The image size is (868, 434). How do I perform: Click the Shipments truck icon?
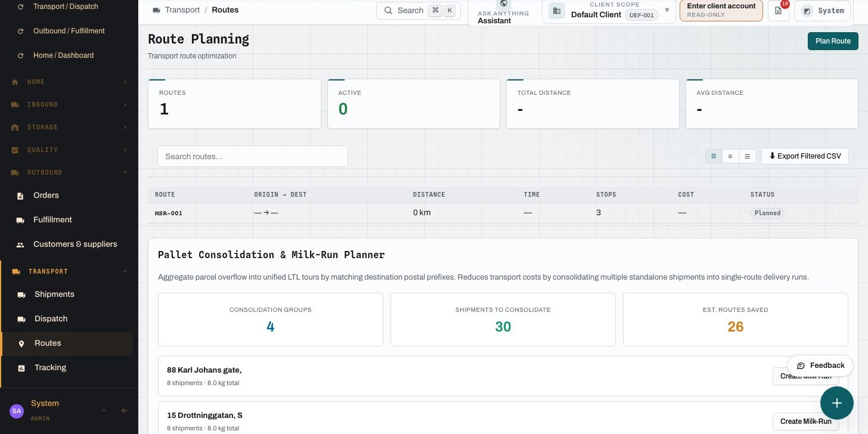tap(21, 294)
